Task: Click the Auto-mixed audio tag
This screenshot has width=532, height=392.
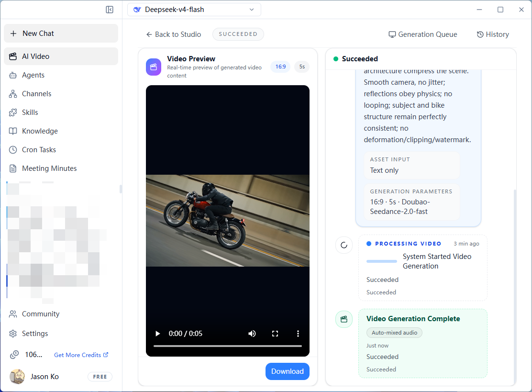Action: point(394,333)
